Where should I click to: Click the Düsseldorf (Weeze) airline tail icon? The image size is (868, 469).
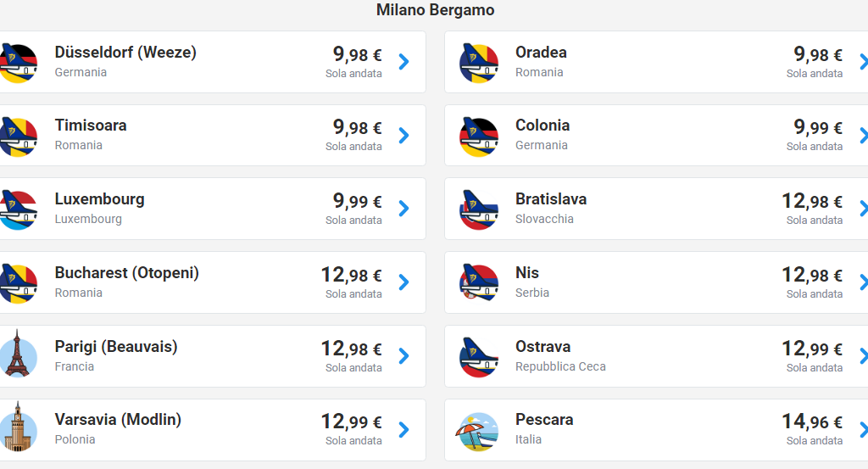[19, 63]
